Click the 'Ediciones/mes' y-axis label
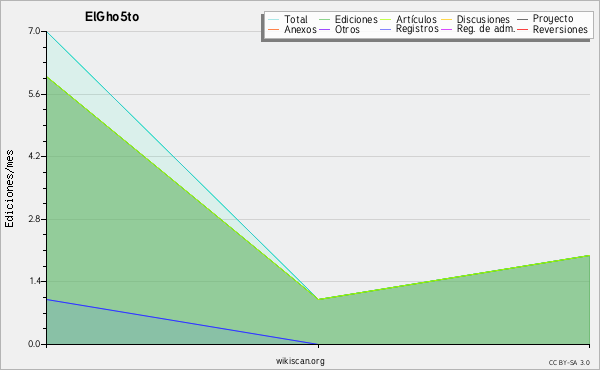 click(9, 189)
